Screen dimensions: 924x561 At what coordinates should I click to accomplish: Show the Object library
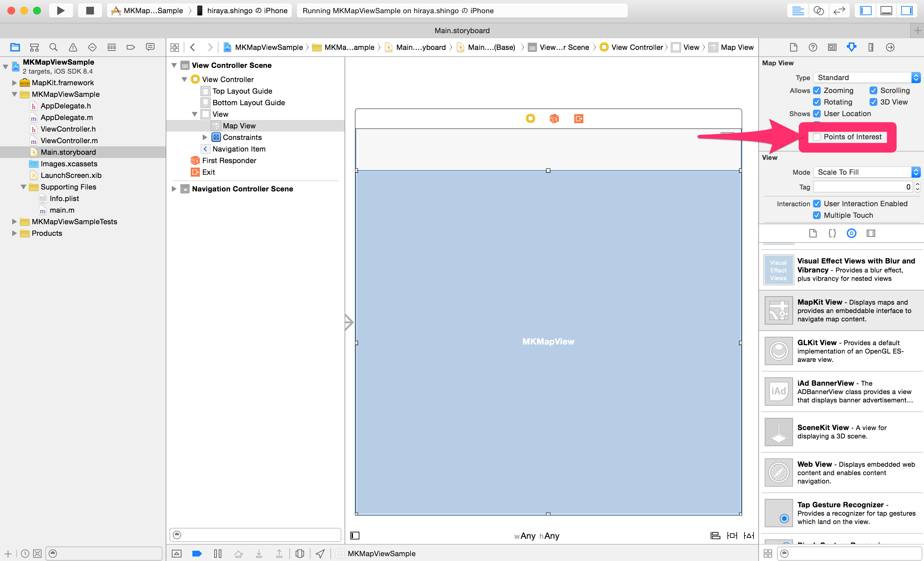click(851, 233)
